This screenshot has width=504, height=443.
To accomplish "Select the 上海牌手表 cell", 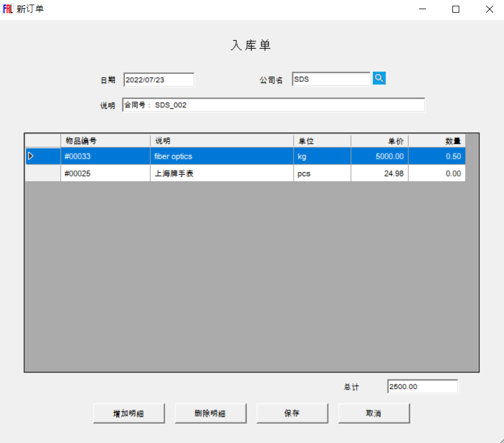I will tap(221, 174).
